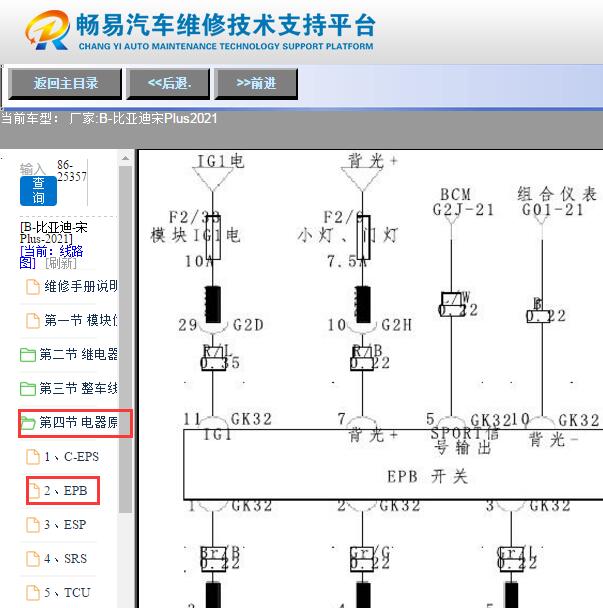Click the 背光+ power label at the top of the diagram

(373, 161)
